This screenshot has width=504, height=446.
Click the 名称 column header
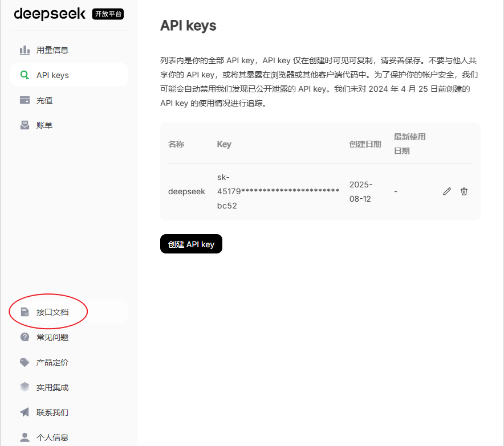(x=176, y=144)
